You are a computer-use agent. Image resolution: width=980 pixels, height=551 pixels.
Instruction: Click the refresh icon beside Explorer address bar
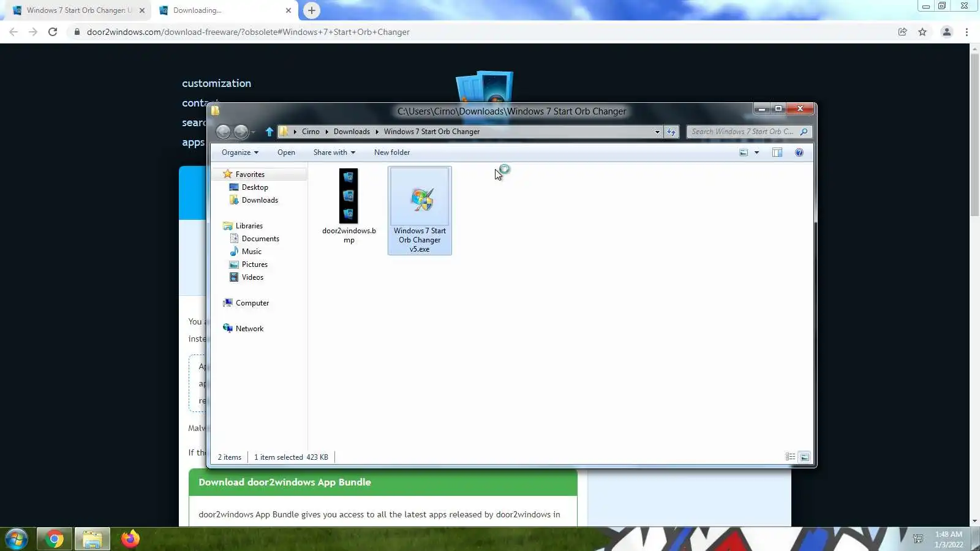point(671,132)
